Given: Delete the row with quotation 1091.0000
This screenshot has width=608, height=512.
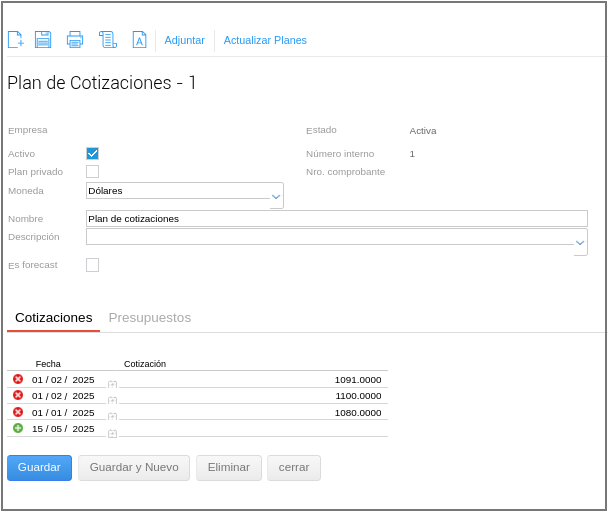Looking at the screenshot, I should [18, 379].
